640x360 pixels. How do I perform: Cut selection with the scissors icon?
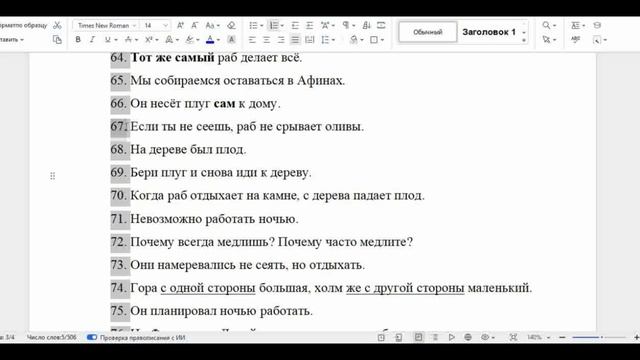(57, 25)
